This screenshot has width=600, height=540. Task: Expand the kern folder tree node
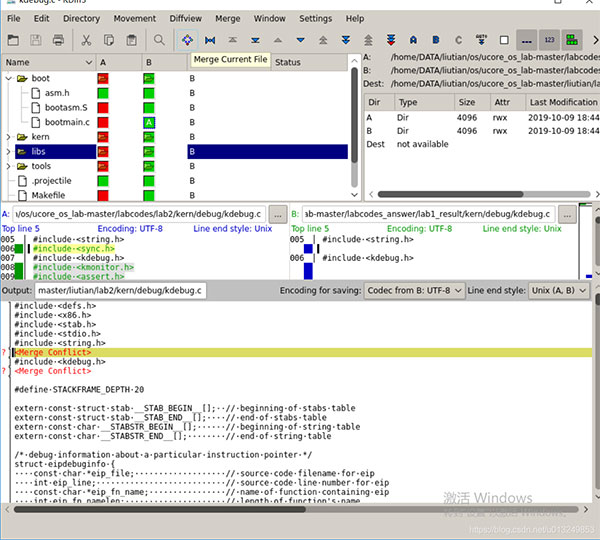pyautogui.click(x=10, y=136)
